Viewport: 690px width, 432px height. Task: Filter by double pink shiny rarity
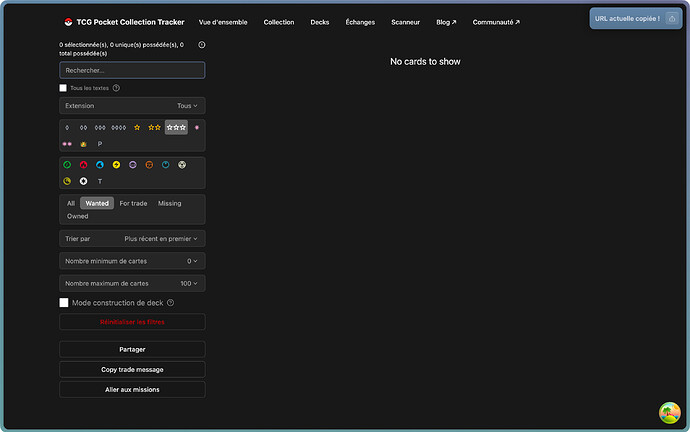[67, 144]
